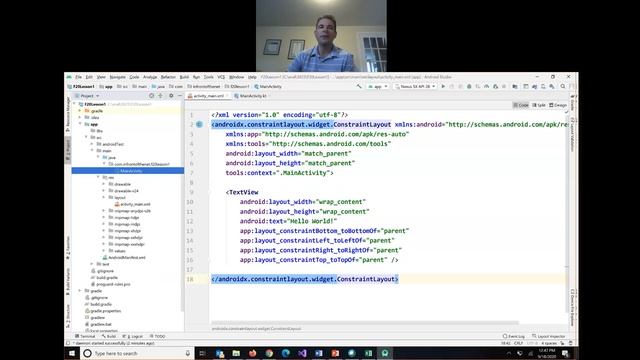Viewport: 640px width, 360px height.
Task: Open the Navigate menu
Action: pyautogui.click(x=118, y=77)
